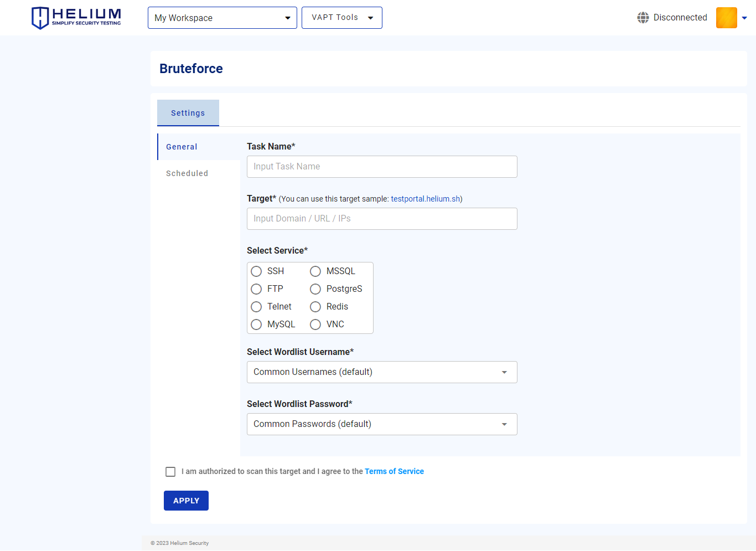756x551 pixels.
Task: Select the Scheduled side tab
Action: (x=199, y=173)
